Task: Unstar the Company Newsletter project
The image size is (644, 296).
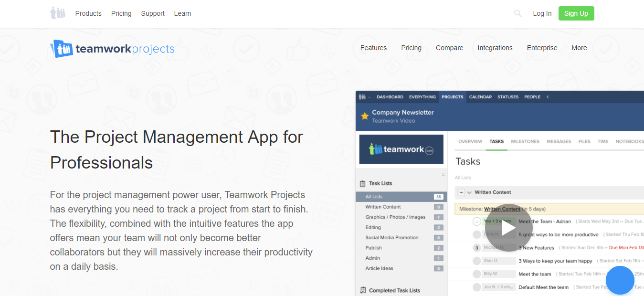Action: pyautogui.click(x=365, y=115)
